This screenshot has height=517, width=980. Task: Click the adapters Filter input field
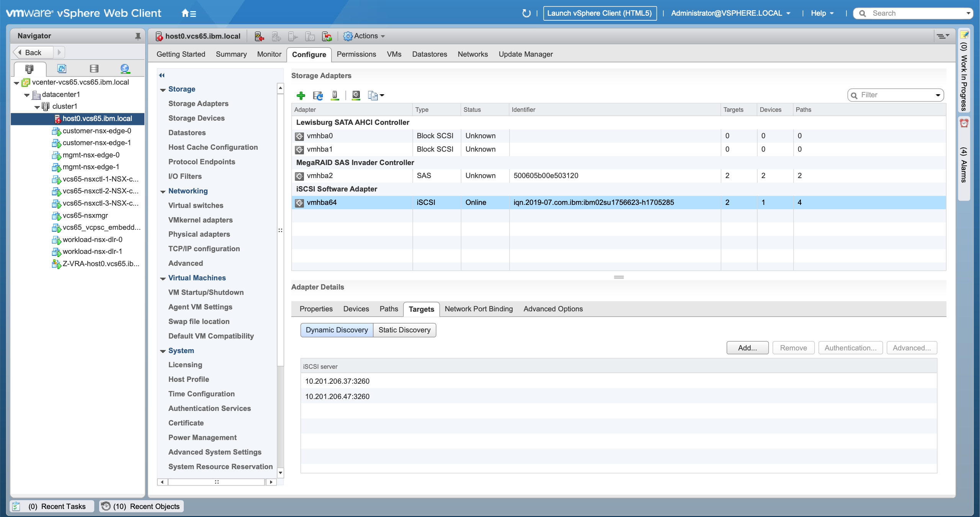(896, 95)
